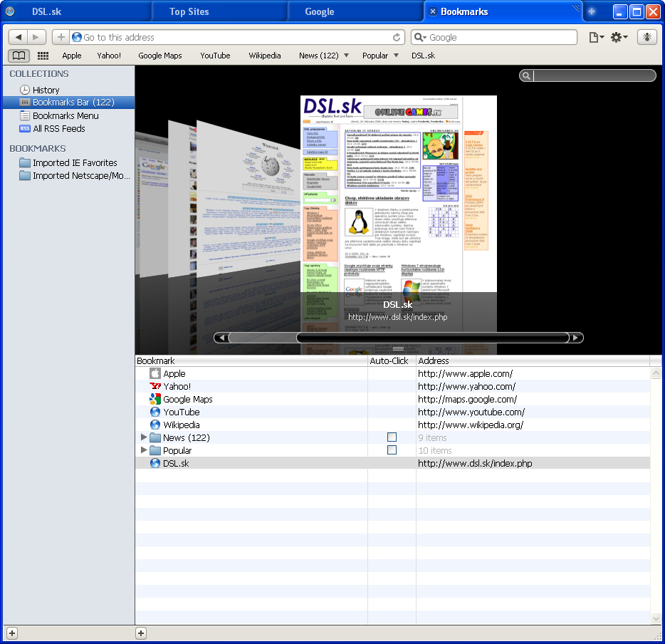Open Top Sites grid icon
Screen dimensions: 665x644
(43, 56)
